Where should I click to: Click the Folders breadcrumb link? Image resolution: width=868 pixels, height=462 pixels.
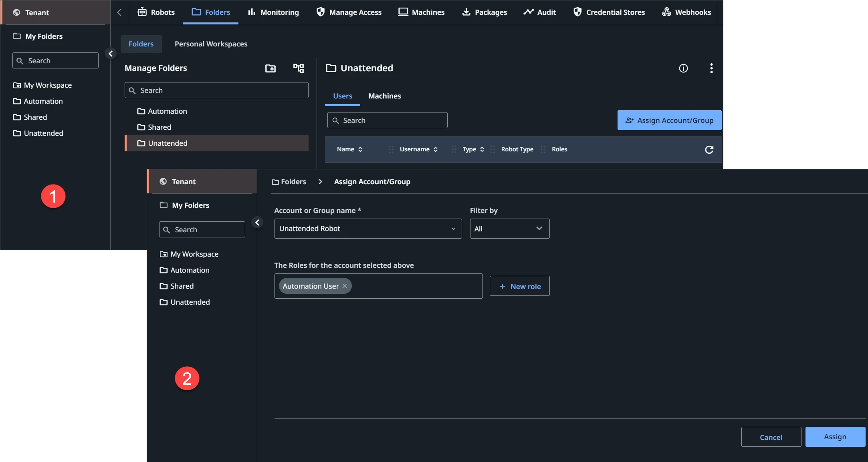289,182
